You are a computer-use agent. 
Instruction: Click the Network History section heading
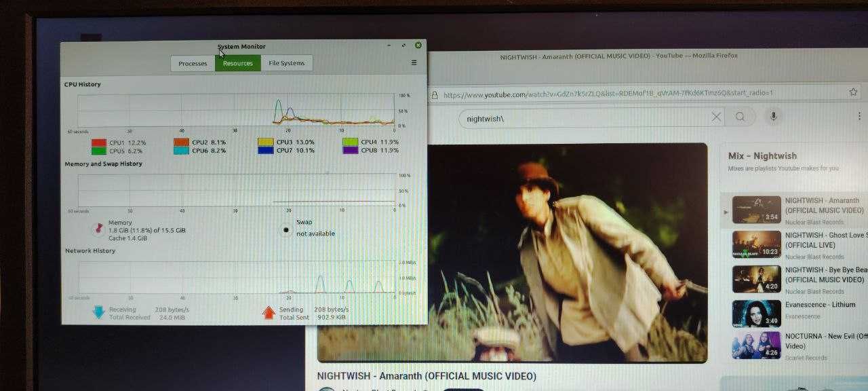90,250
